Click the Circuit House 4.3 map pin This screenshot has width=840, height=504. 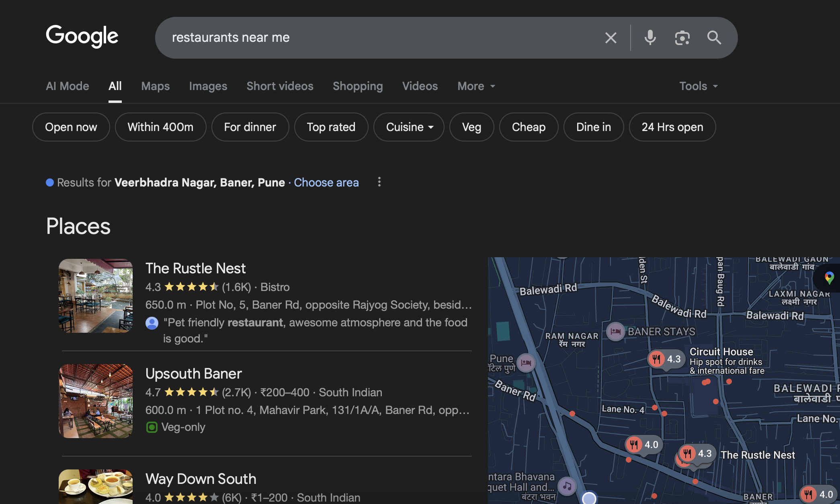(665, 359)
